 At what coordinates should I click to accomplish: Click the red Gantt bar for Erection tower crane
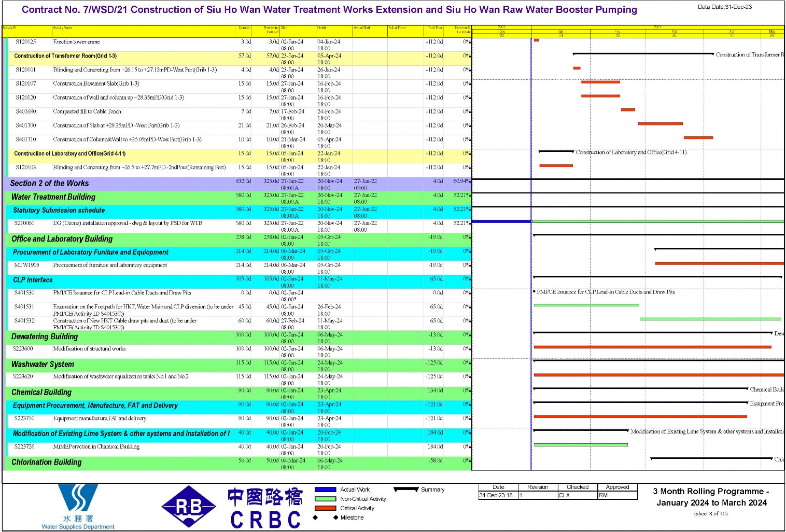click(x=536, y=40)
